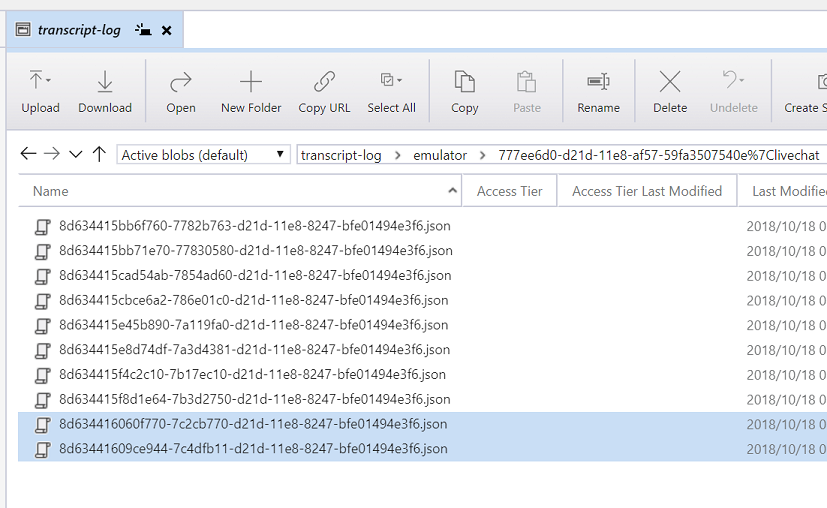The height and width of the screenshot is (508, 827).
Task: Click the Undelete toolbar button
Action: (734, 92)
